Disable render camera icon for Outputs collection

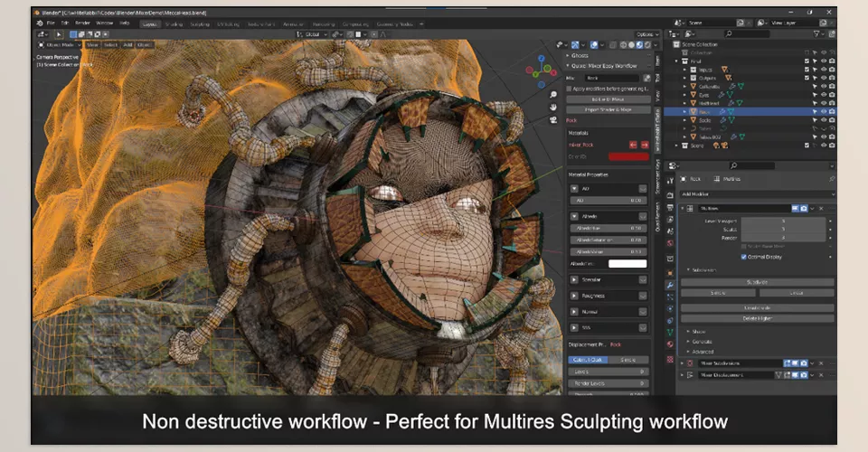coord(832,78)
